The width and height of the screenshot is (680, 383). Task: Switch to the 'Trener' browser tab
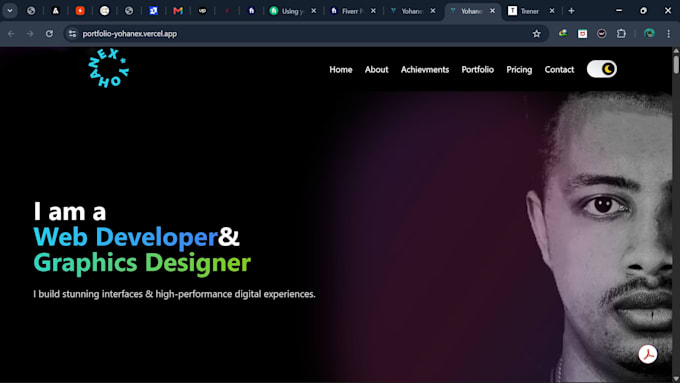pyautogui.click(x=530, y=11)
